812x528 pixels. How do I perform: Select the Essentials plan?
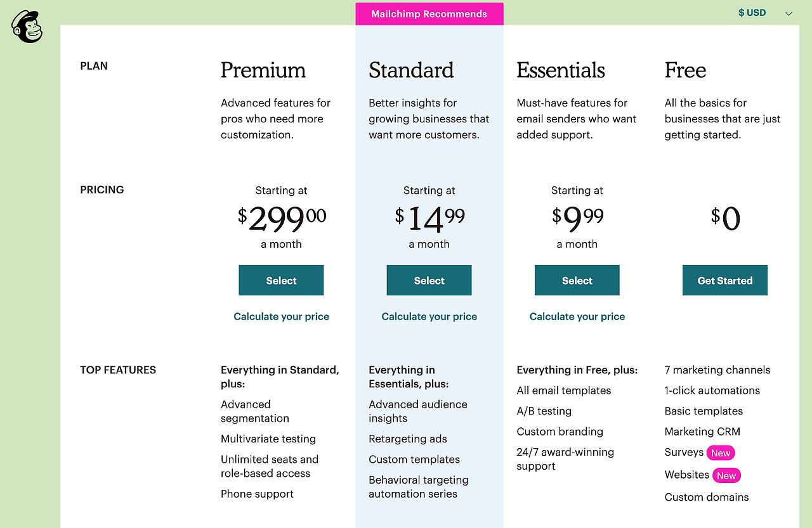coord(577,280)
